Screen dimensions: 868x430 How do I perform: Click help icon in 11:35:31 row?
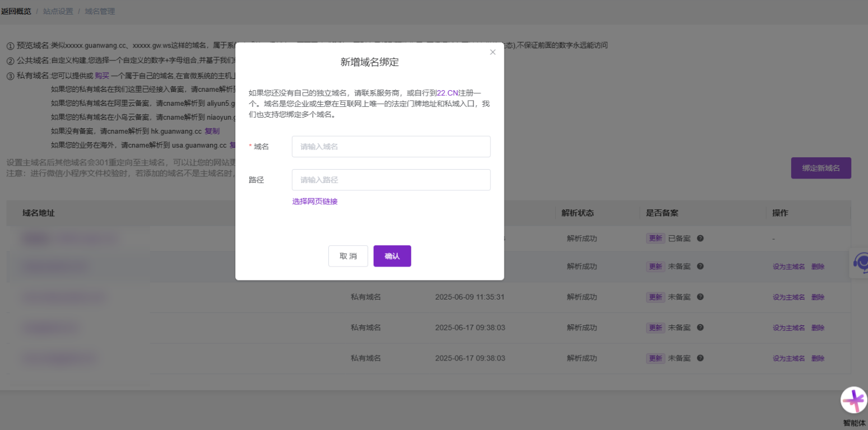pyautogui.click(x=700, y=297)
